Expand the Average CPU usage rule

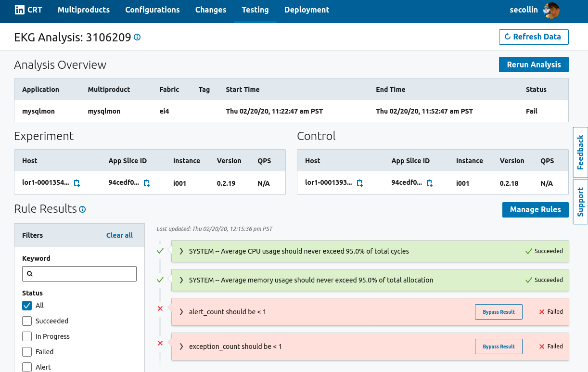pos(181,251)
